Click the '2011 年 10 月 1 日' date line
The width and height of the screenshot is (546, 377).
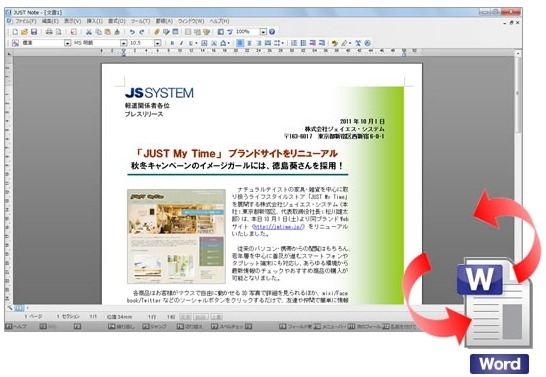point(362,121)
